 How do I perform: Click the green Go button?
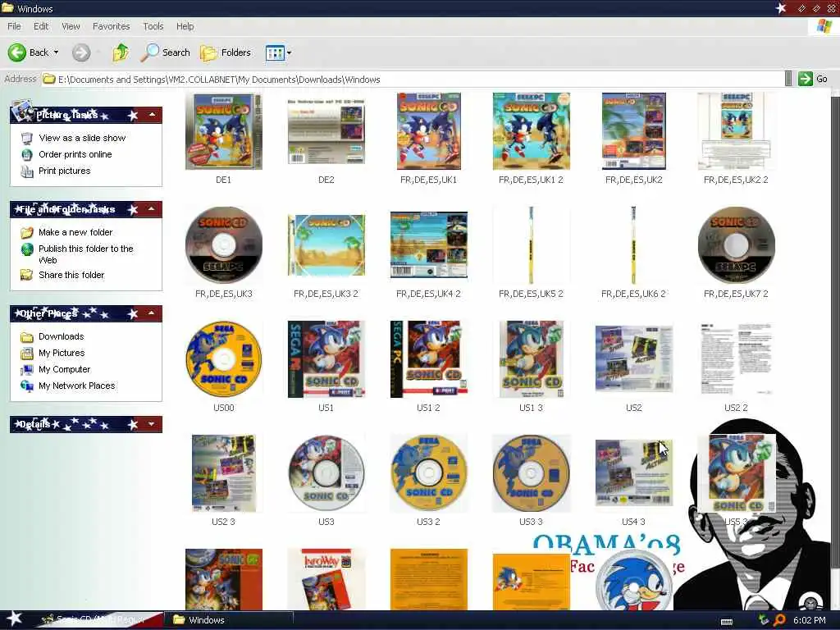[813, 79]
